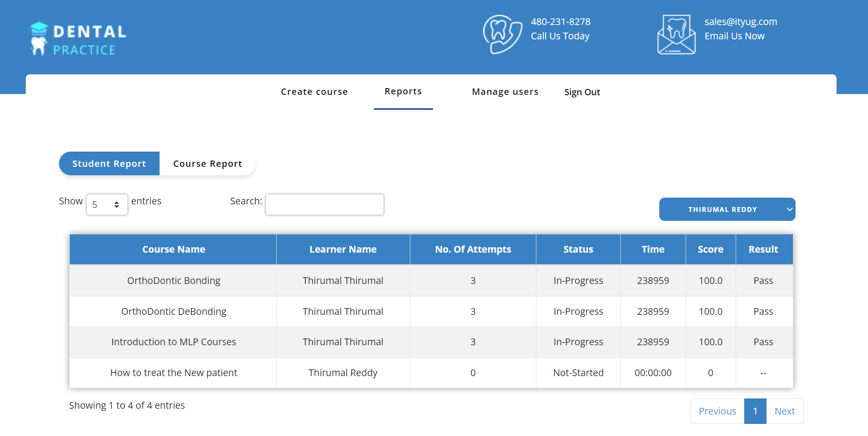Viewport: 868px width, 436px height.
Task: Click the tooth phone icon
Action: (x=502, y=34)
